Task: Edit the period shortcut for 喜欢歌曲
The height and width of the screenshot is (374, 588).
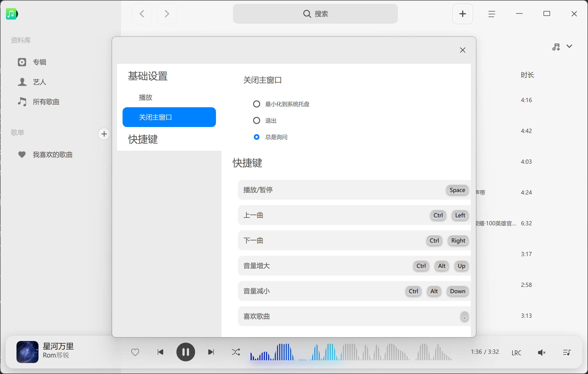Action: click(x=464, y=317)
